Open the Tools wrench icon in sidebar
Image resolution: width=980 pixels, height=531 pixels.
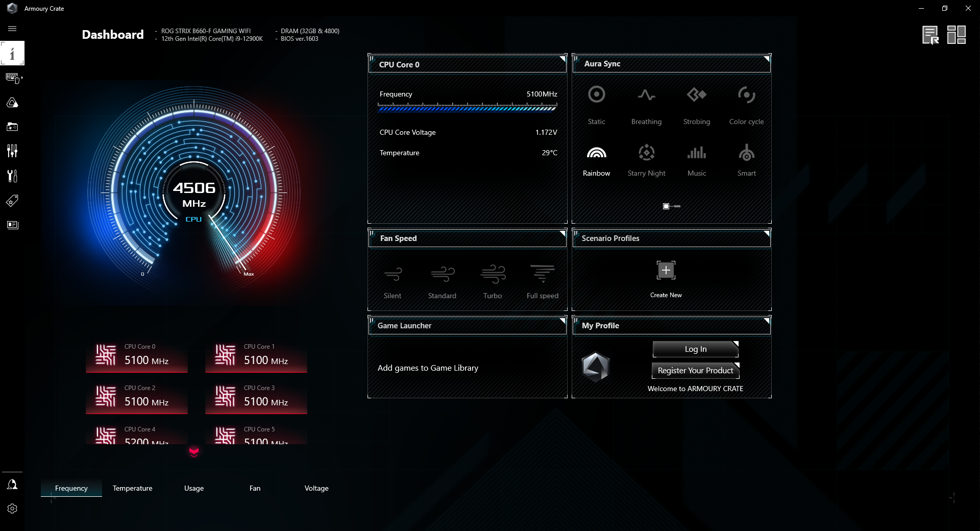tap(12, 176)
